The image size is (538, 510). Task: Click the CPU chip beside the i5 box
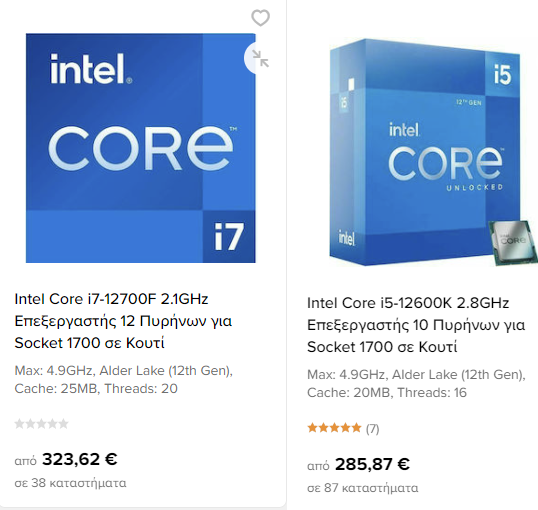tap(513, 243)
